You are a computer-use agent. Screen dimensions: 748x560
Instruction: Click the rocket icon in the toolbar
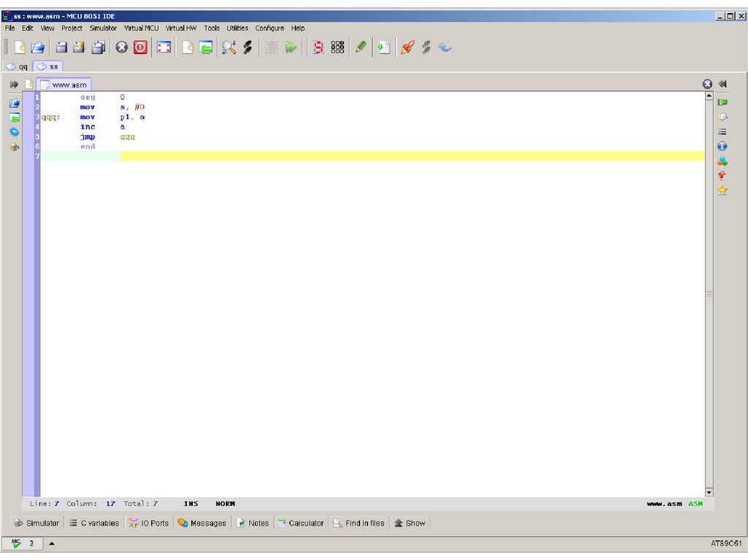[408, 47]
